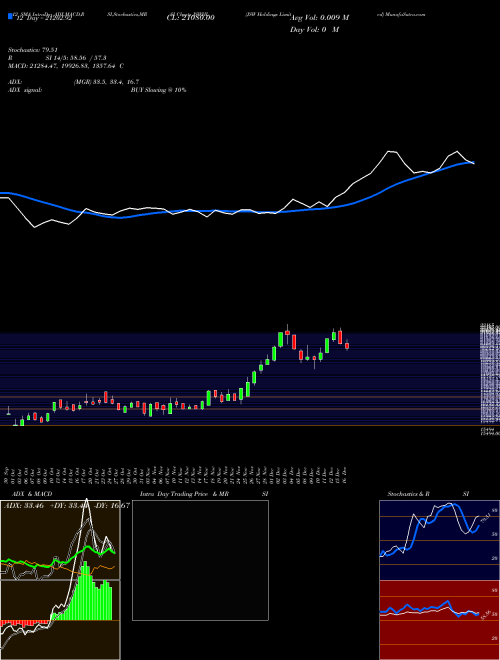The height and width of the screenshot is (660, 500).
Task: Click the empty Intra Day Trading chart box
Action: coord(200,560)
